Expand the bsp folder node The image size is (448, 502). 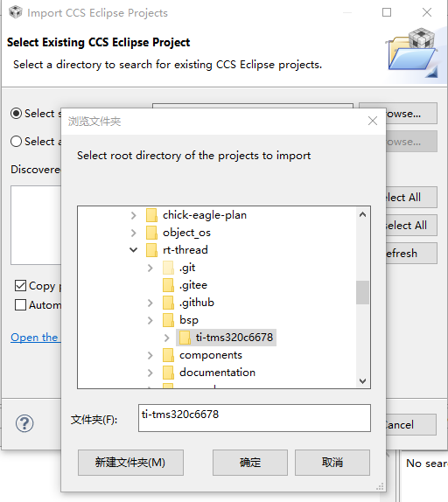pyautogui.click(x=150, y=320)
